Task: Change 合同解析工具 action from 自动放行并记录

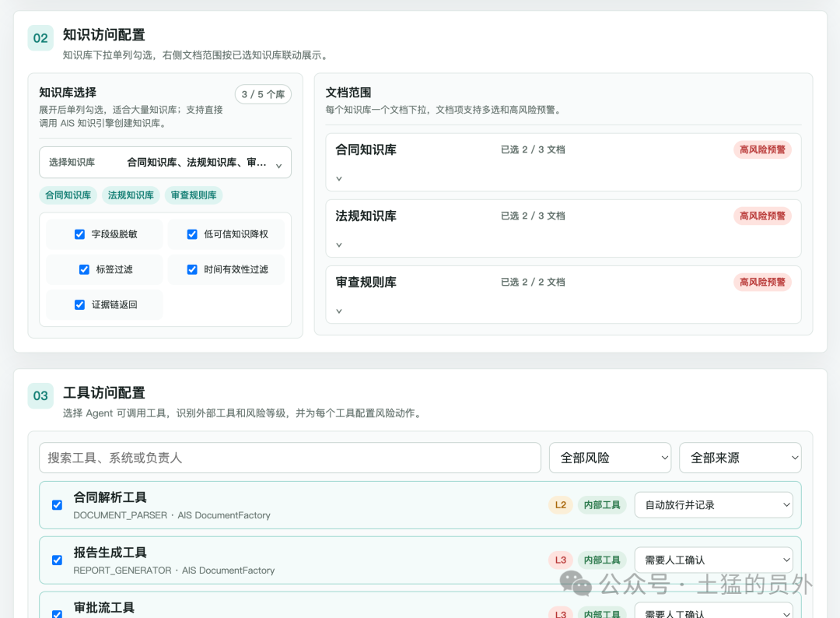Action: (713, 505)
